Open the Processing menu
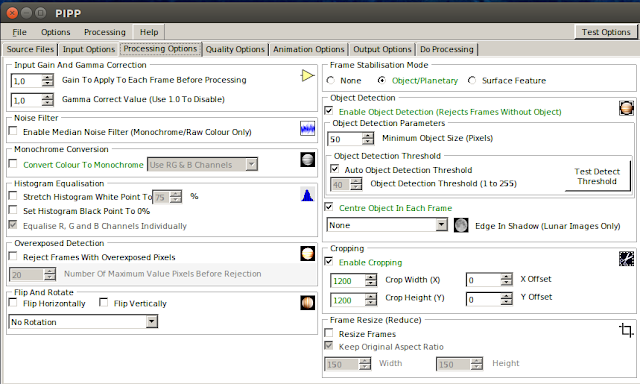The width and height of the screenshot is (640, 384). [105, 32]
